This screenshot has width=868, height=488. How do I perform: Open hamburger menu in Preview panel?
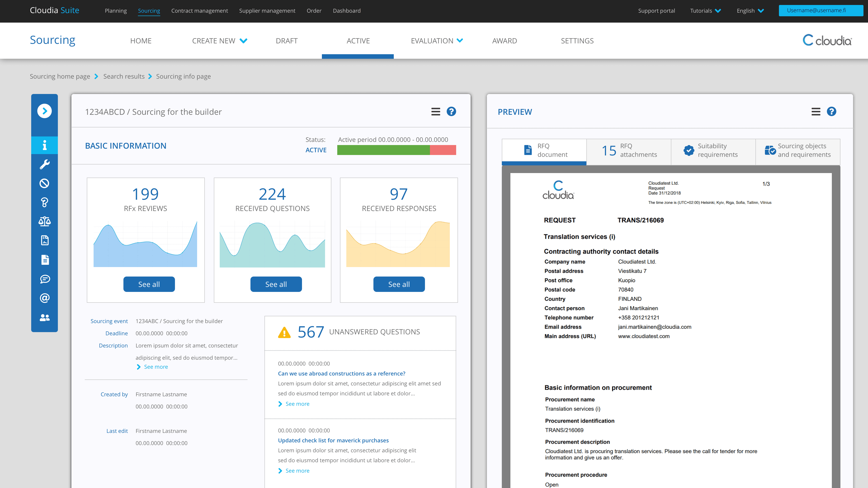click(x=816, y=111)
